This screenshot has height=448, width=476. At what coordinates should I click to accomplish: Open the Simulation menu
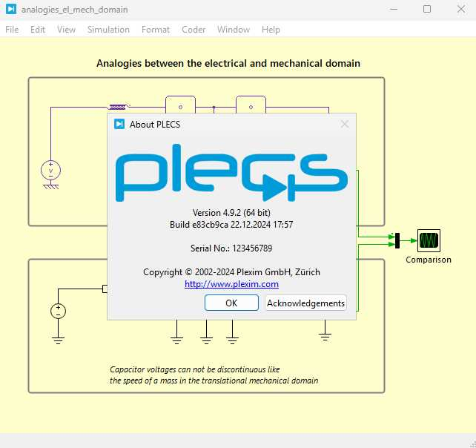click(x=108, y=30)
